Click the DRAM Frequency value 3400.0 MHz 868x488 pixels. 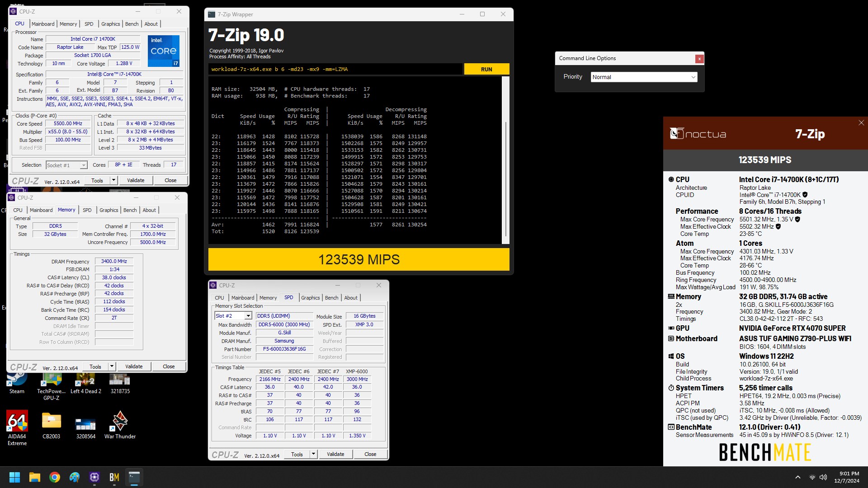[x=114, y=261]
